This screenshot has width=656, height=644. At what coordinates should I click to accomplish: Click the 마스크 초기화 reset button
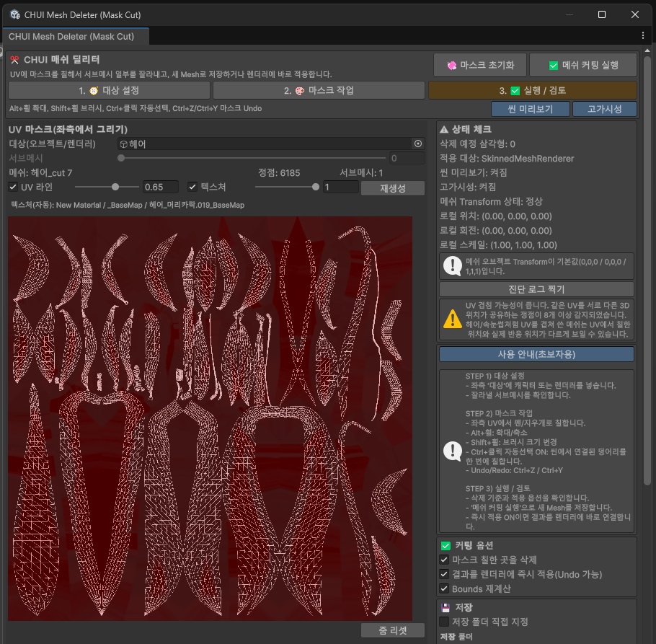480,66
